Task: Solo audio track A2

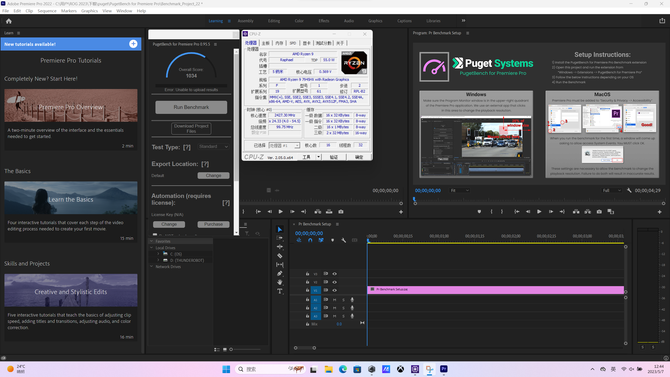Action: (343, 308)
